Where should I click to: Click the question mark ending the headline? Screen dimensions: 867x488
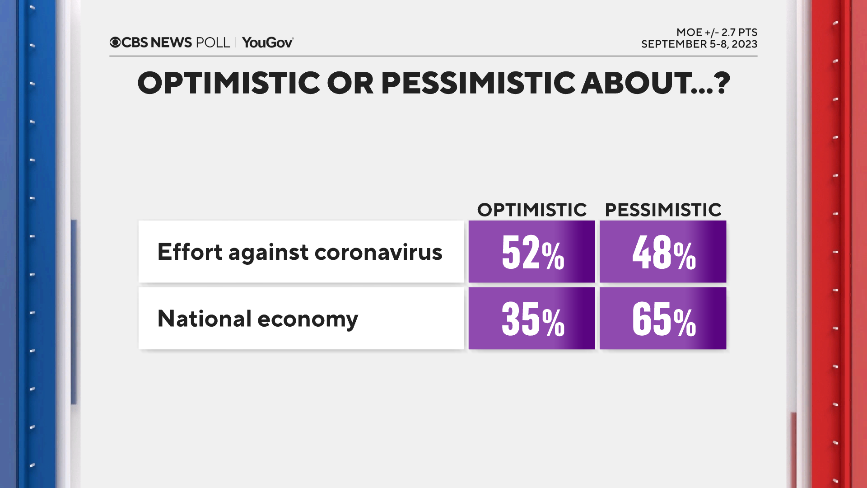coord(717,84)
